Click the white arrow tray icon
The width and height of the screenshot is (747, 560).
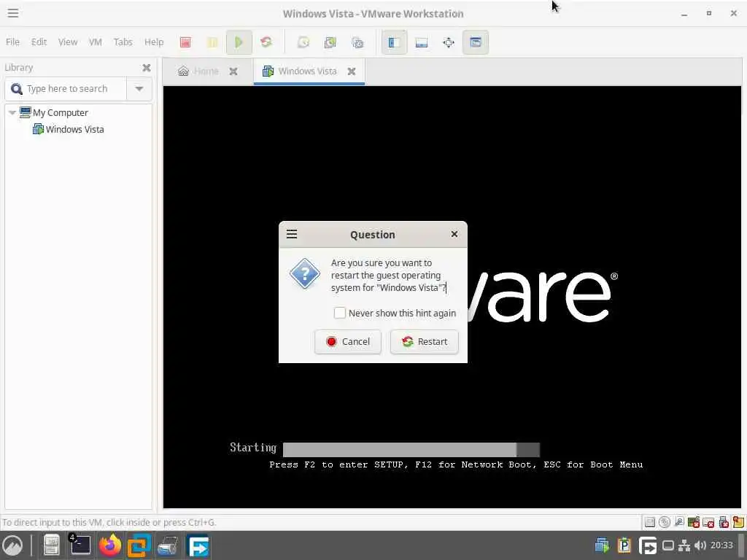(x=648, y=545)
